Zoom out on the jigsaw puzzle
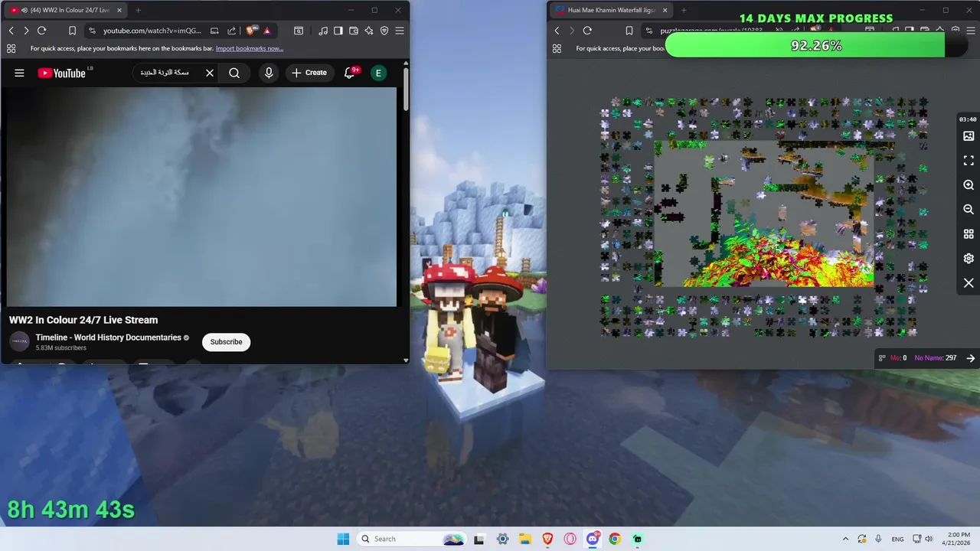980x551 pixels. pyautogui.click(x=969, y=210)
